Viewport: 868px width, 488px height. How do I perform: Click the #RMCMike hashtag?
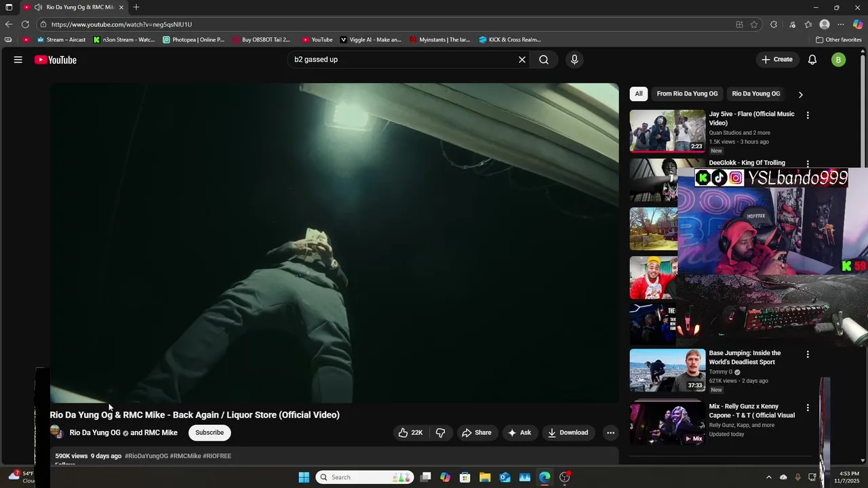pyautogui.click(x=185, y=456)
